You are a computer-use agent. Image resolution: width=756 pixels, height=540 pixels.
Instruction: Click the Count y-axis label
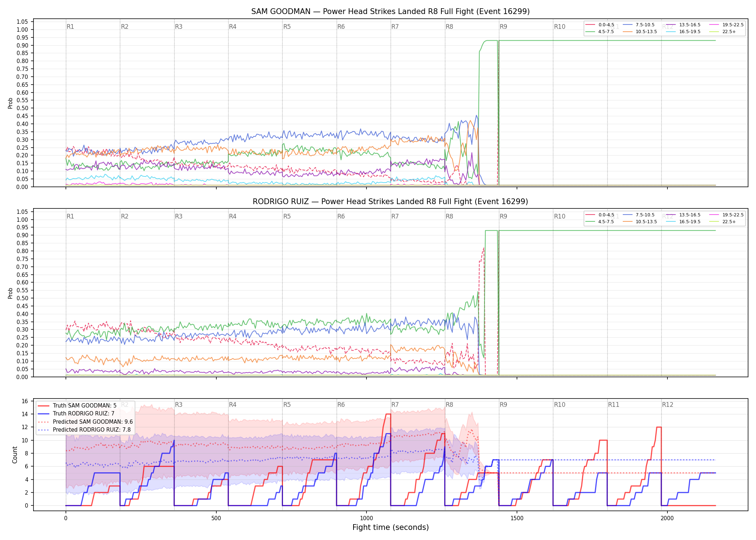(x=15, y=455)
